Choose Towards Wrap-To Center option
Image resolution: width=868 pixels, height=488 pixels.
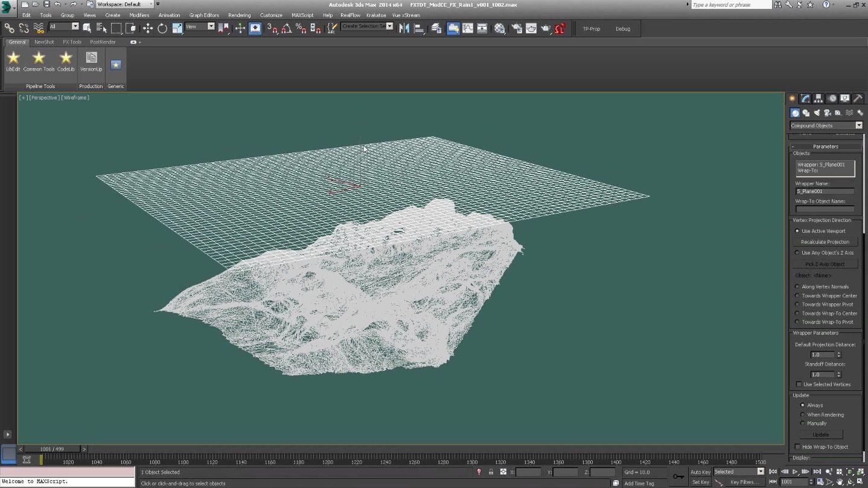coord(797,313)
